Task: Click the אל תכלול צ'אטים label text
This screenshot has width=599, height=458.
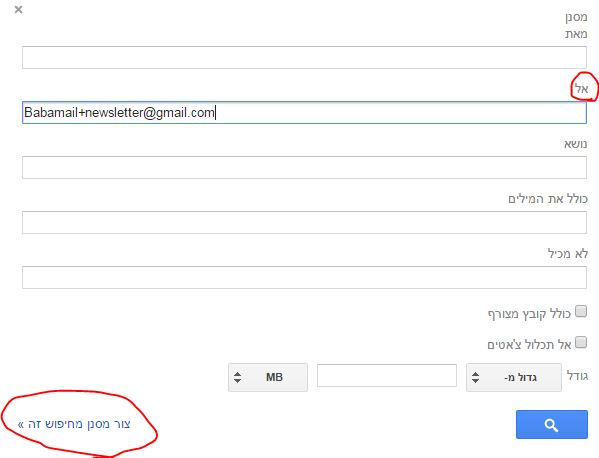Action: pos(529,345)
